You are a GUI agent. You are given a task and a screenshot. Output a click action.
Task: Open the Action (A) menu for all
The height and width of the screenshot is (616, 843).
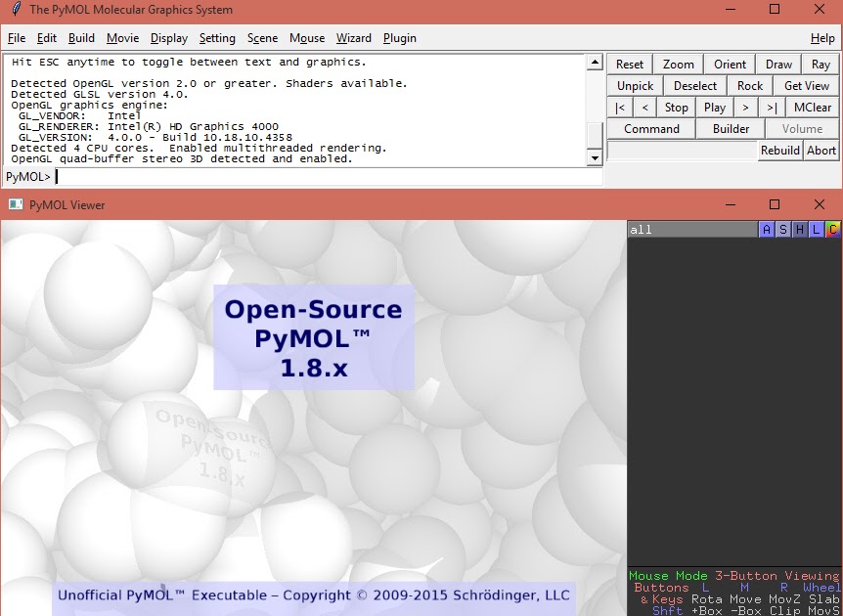pos(767,230)
